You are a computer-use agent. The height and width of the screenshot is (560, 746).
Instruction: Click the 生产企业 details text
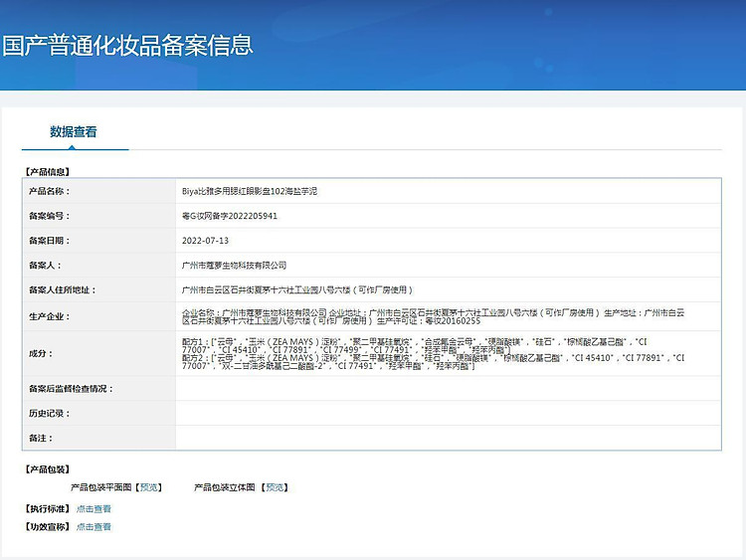[x=433, y=317]
